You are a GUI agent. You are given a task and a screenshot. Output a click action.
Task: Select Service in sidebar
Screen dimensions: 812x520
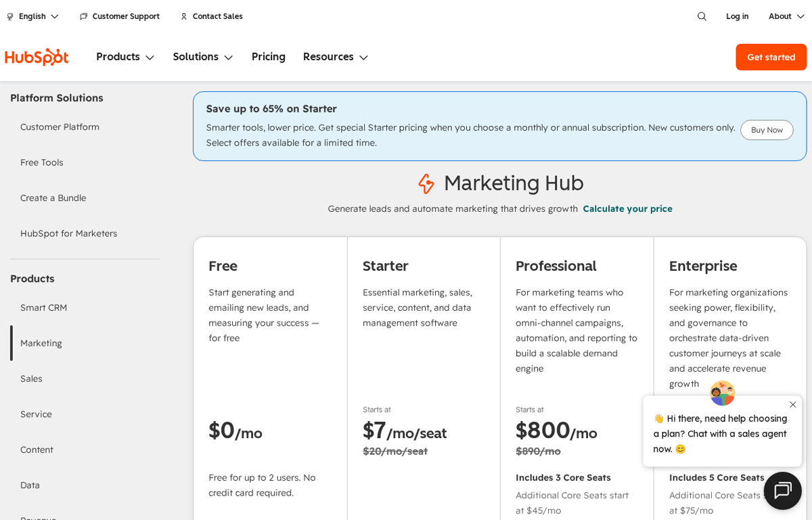[x=36, y=414]
